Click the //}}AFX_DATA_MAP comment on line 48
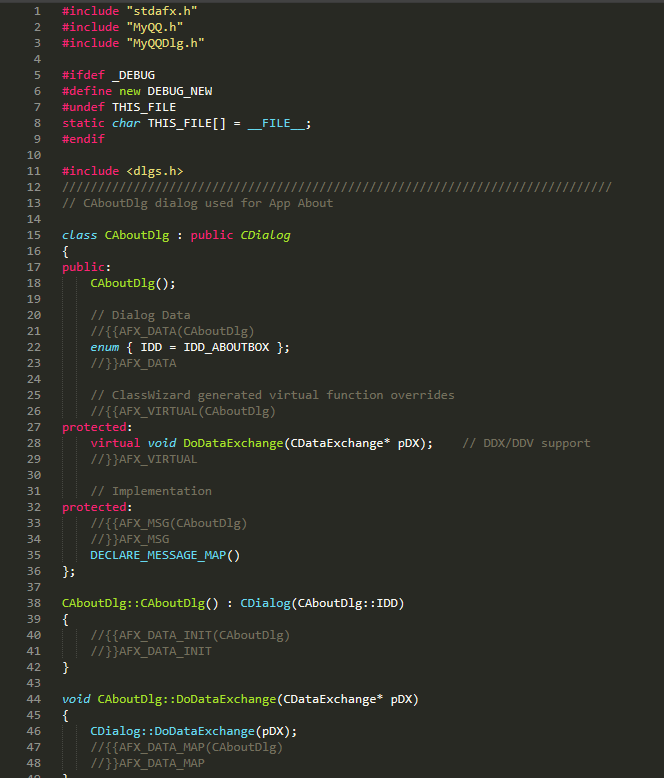This screenshot has height=778, width=664. (147, 763)
